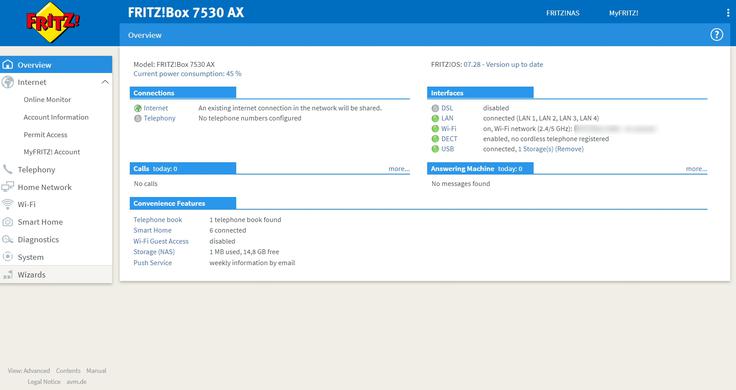Open the USB interface link
The height and width of the screenshot is (390, 736).
[447, 149]
